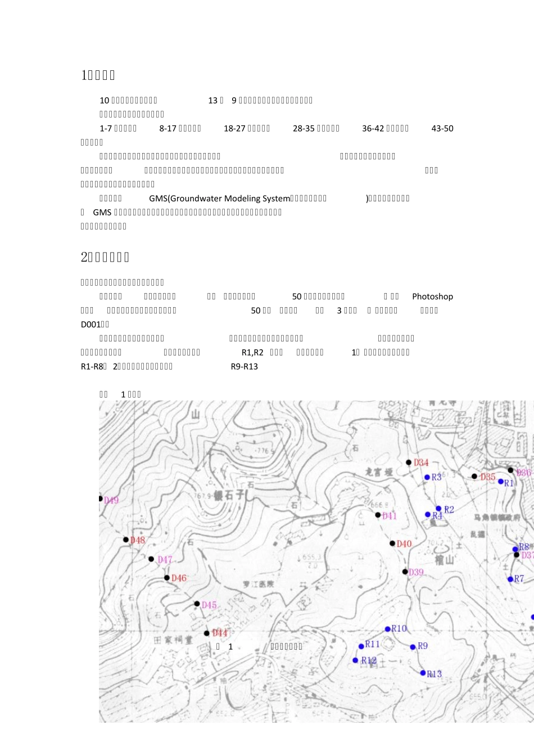Viewport: 534px width, 756px height.
Task: Click the R11 map label
Action: [373, 645]
